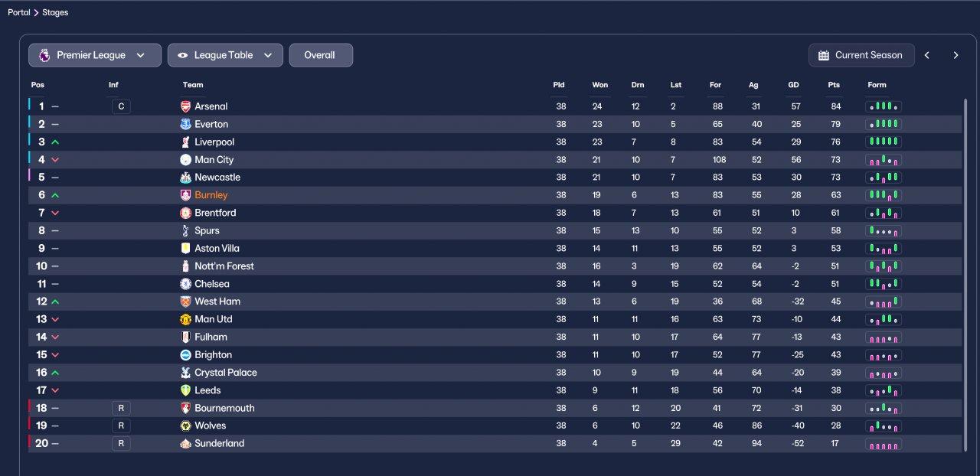Viewport: 980px width, 476px height.
Task: Click the Arsenal club crest icon
Action: coord(185,106)
